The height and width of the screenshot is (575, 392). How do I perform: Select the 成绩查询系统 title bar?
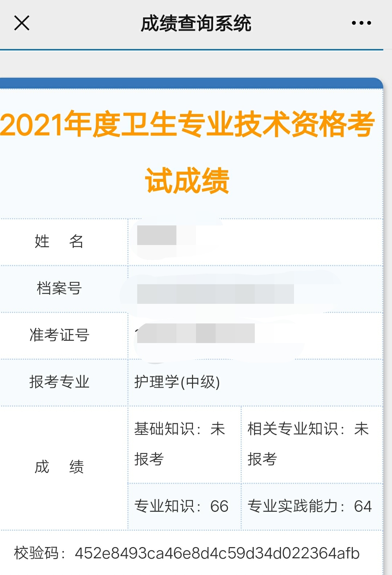click(196, 23)
